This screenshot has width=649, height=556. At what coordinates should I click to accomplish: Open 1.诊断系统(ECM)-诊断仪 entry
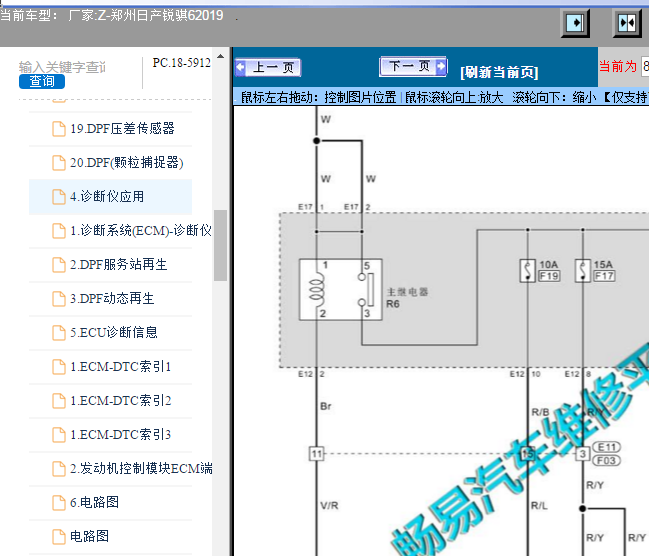[x=141, y=231]
